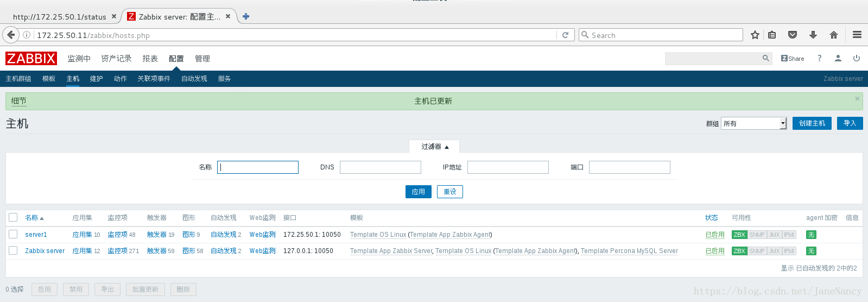This screenshot has width=868, height=302.
Task: Click the DNS filter input field
Action: click(381, 167)
